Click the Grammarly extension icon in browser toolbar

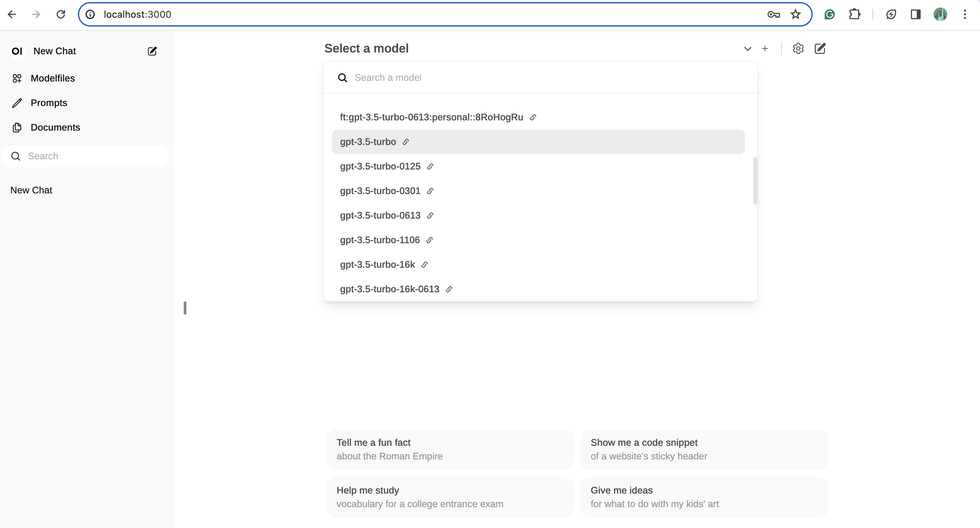coord(829,14)
